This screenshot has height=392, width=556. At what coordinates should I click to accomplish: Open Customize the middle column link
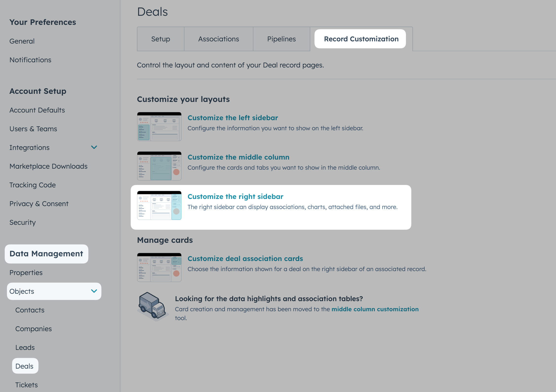pyautogui.click(x=238, y=157)
